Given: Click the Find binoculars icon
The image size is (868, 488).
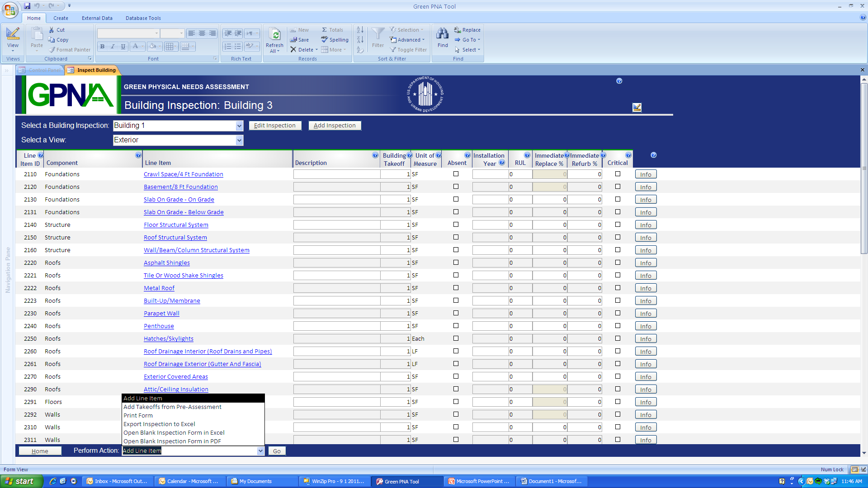Looking at the screenshot, I should pos(443,33).
